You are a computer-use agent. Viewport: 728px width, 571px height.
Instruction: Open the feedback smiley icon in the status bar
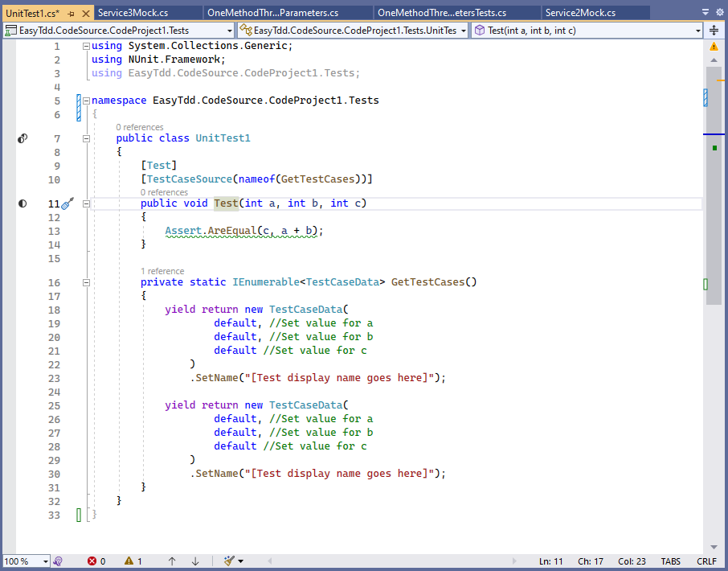pos(57,561)
